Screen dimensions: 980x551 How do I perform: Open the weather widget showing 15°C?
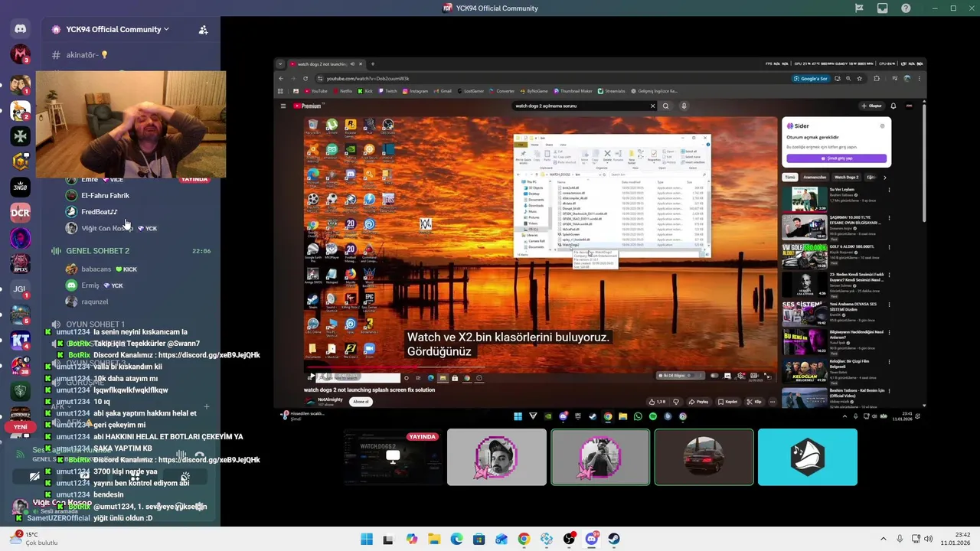coord(34,539)
